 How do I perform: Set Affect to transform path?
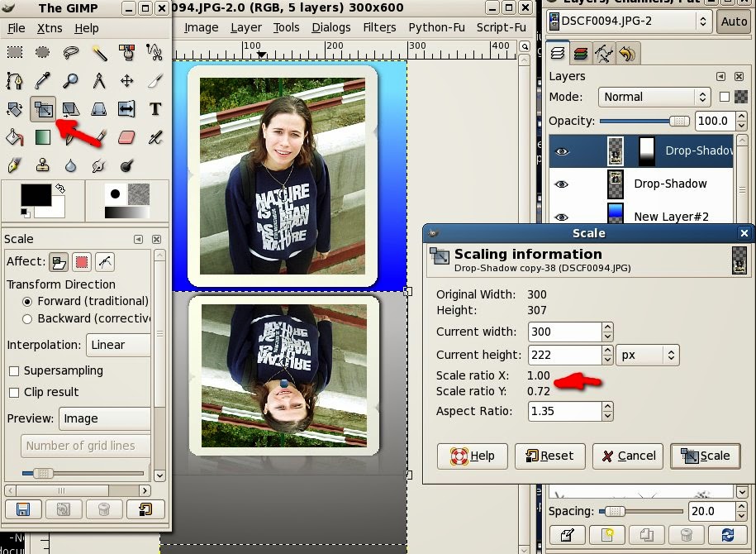click(x=105, y=262)
